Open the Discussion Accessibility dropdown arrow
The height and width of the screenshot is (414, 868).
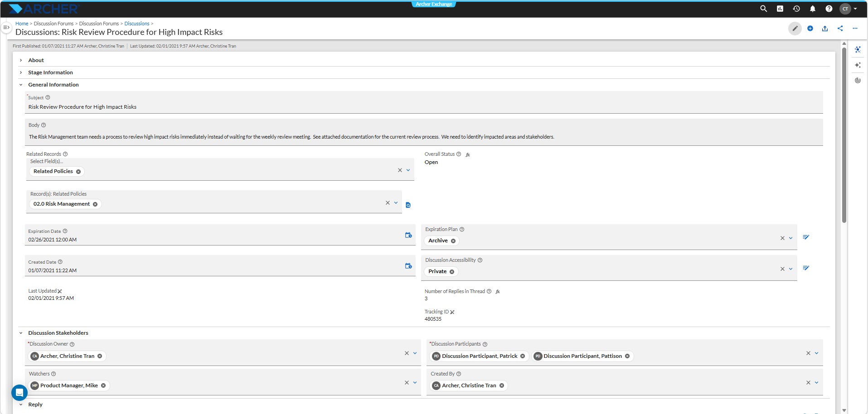pos(791,269)
